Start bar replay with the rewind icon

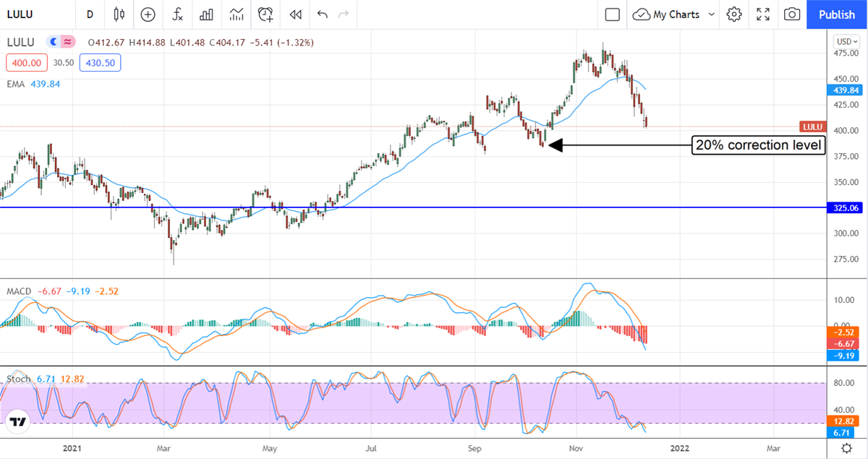click(x=294, y=14)
